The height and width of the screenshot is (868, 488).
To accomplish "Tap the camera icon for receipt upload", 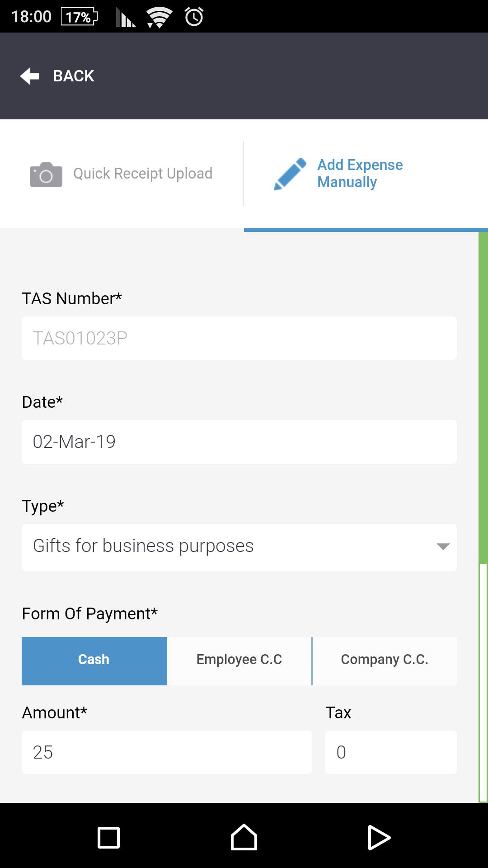I will tap(46, 174).
